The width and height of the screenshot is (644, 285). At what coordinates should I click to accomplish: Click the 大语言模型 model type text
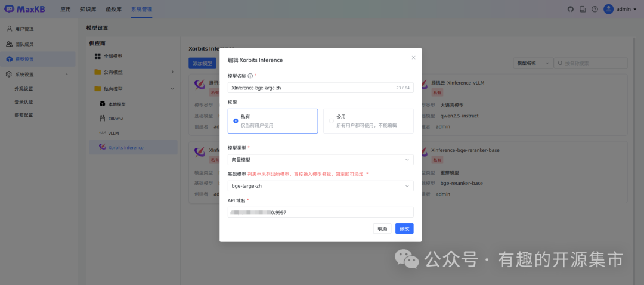click(452, 105)
